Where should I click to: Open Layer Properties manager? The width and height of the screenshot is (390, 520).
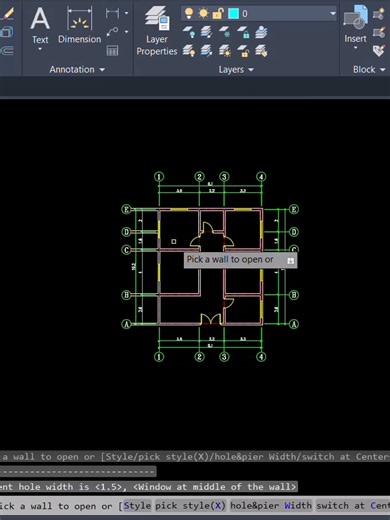(157, 31)
